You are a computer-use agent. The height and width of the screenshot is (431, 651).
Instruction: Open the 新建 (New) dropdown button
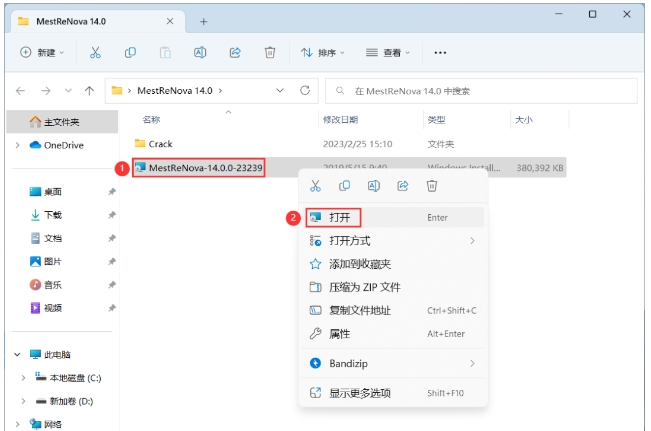pyautogui.click(x=42, y=53)
